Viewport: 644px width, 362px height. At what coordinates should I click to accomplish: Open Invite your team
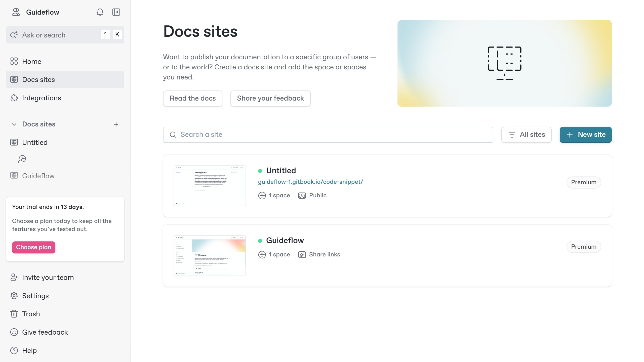click(65, 277)
